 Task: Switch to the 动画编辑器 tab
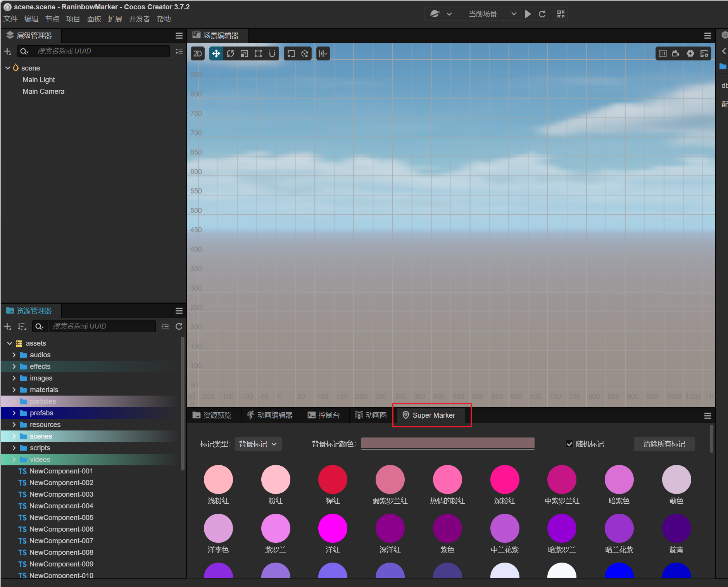(x=270, y=415)
